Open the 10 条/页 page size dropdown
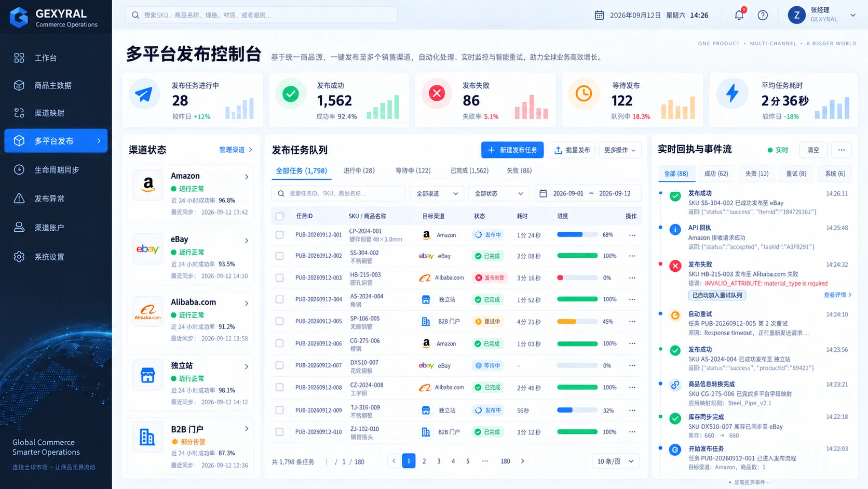Viewport: 868px width, 489px height. tap(616, 461)
